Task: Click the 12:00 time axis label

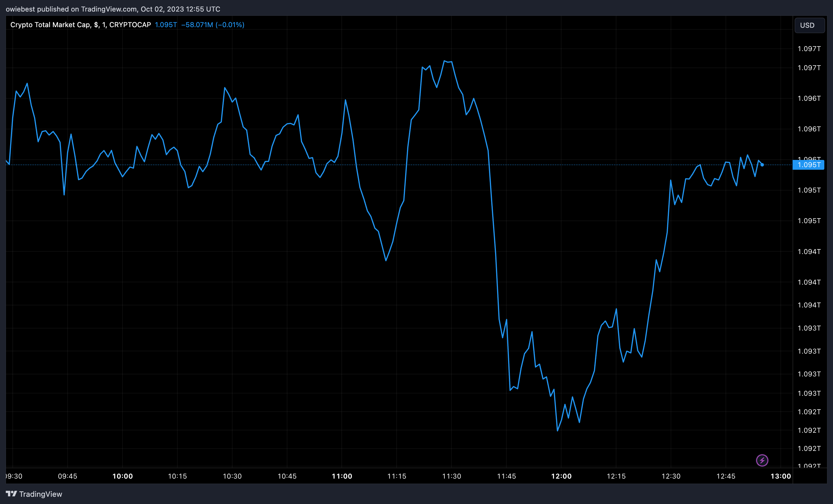Action: (x=561, y=476)
